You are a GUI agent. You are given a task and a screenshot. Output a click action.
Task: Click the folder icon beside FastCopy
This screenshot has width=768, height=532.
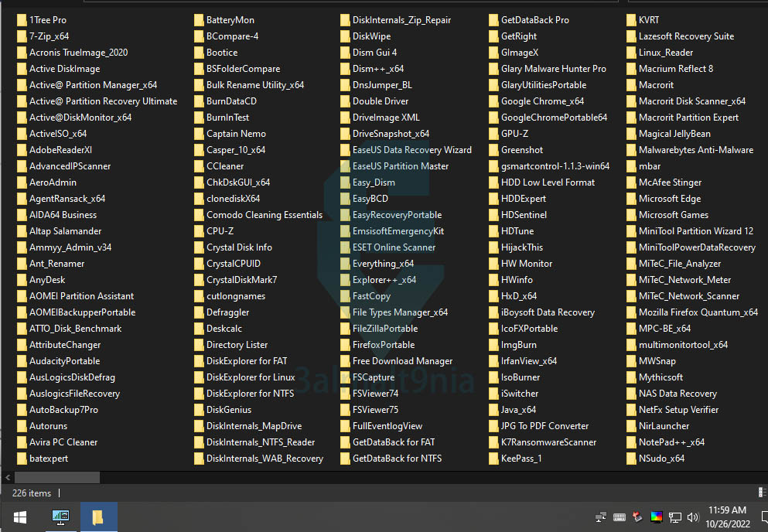[345, 296]
